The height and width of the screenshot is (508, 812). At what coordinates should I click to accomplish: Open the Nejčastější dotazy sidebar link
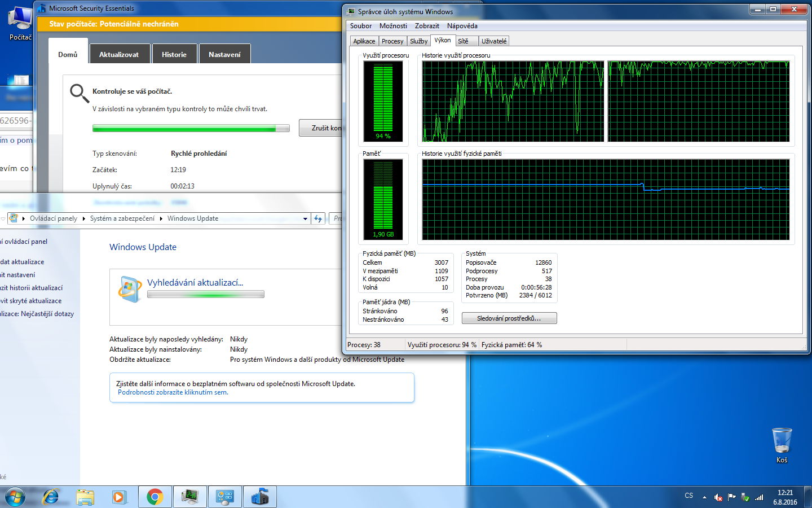point(37,314)
